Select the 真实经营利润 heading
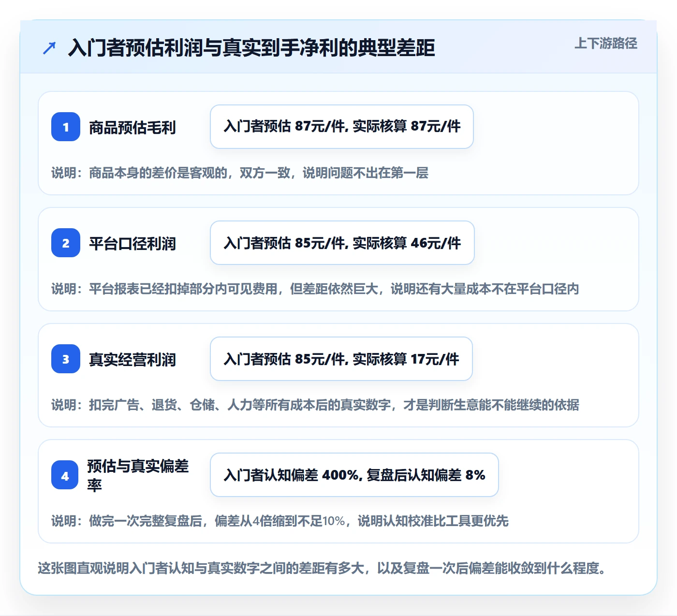This screenshot has width=677, height=616. [132, 359]
